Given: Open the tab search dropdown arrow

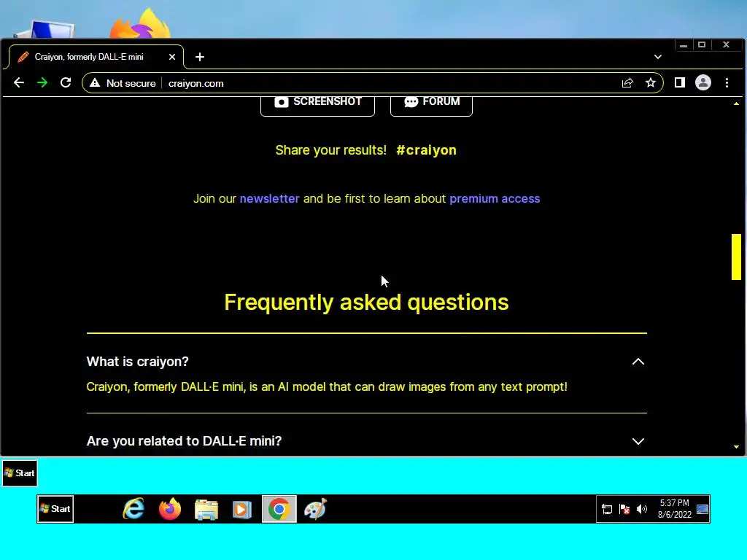Looking at the screenshot, I should (658, 57).
